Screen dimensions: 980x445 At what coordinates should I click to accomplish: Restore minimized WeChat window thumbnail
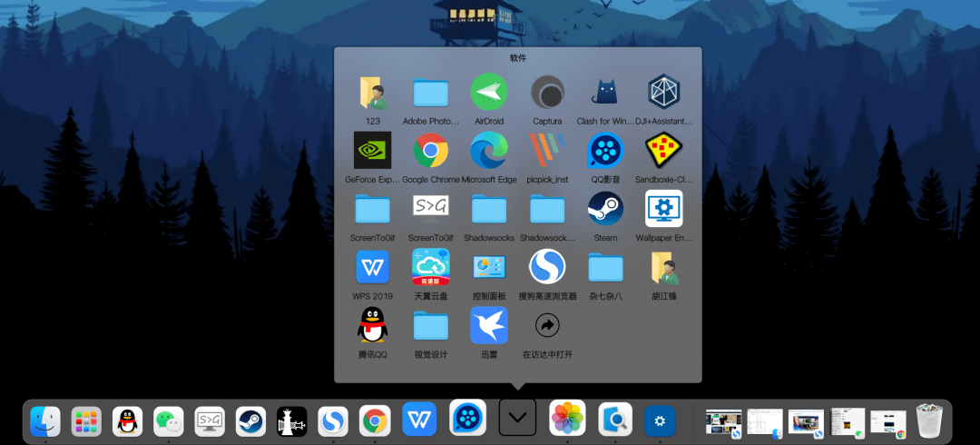[x=848, y=422]
